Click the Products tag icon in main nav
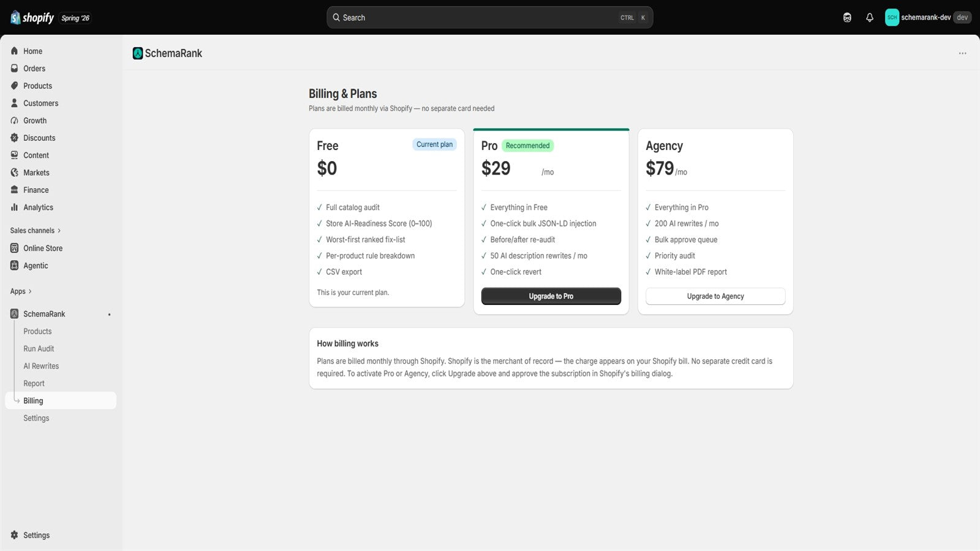980x551 pixels. [x=15, y=86]
